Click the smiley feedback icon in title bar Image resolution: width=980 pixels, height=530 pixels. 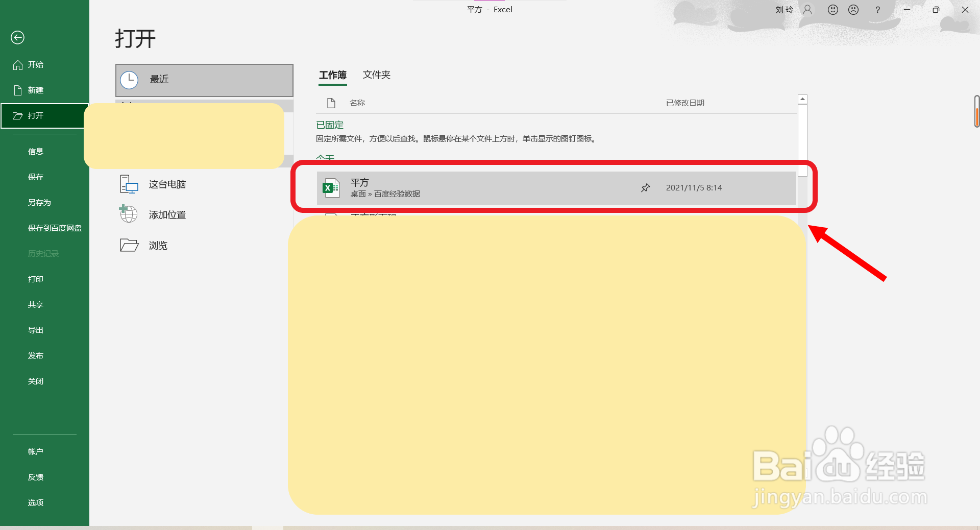[x=832, y=9]
